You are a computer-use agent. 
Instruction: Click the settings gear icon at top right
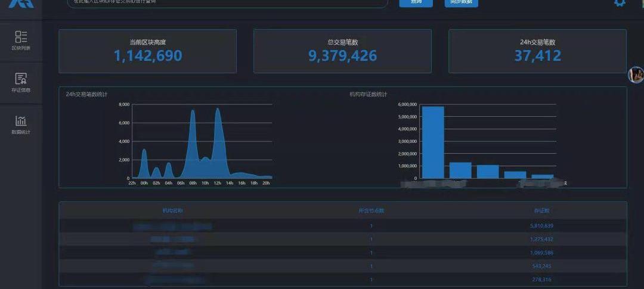coord(620,2)
